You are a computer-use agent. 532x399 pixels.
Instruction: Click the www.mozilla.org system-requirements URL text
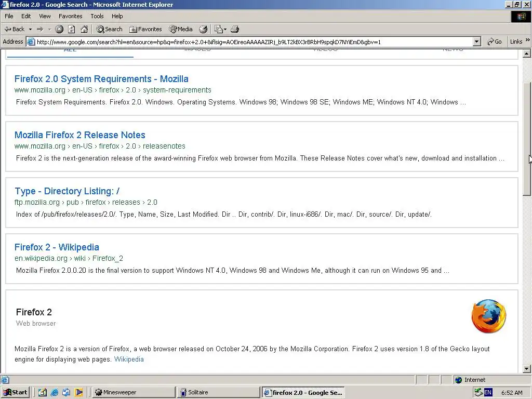coord(113,90)
